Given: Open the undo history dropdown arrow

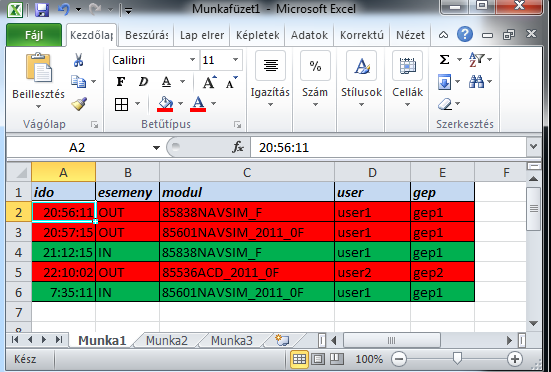Looking at the screenshot, I should 78,10.
